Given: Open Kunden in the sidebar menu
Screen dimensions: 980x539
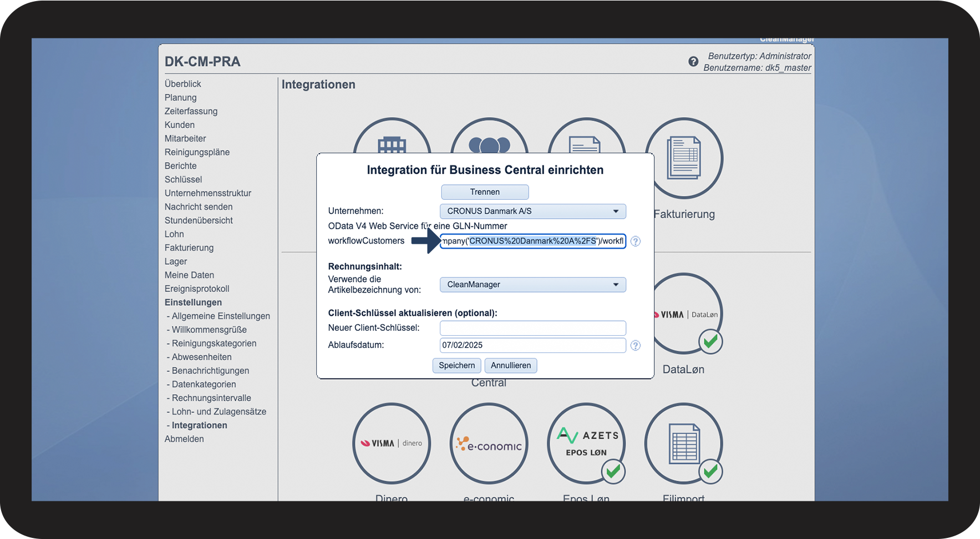Looking at the screenshot, I should point(180,125).
